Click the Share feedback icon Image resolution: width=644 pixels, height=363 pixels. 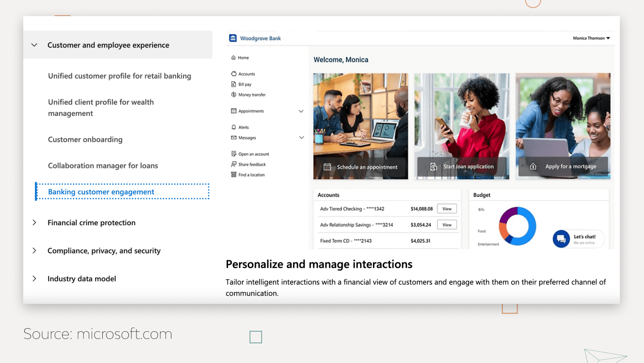tap(233, 164)
